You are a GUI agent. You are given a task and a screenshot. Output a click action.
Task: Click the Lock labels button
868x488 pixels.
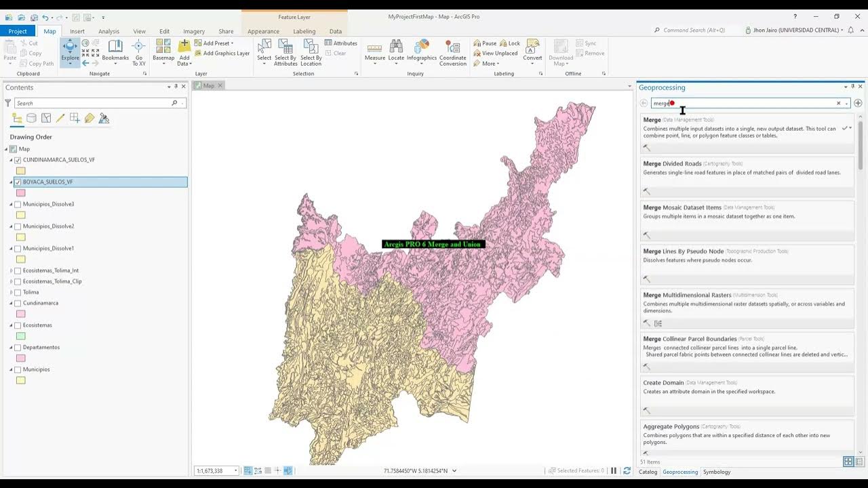tap(510, 43)
